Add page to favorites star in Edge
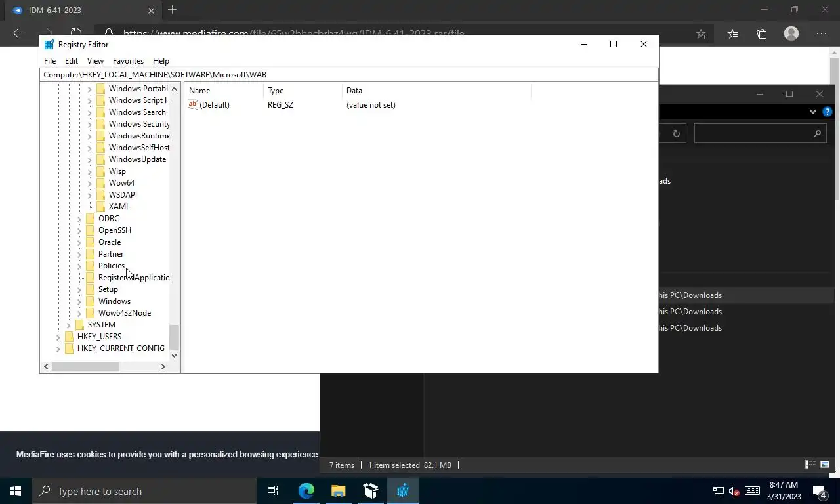Image resolution: width=840 pixels, height=504 pixels. 701,33
